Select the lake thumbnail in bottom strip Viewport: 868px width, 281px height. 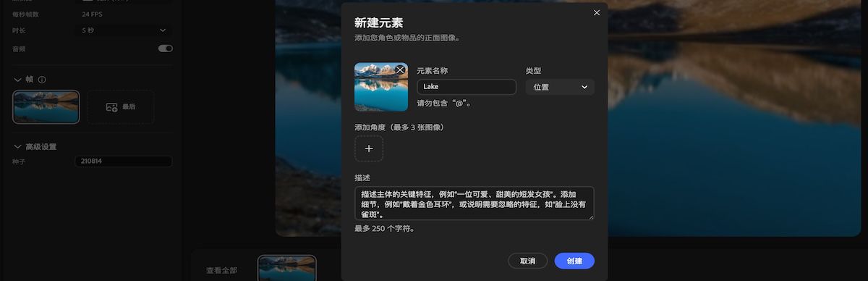pyautogui.click(x=287, y=268)
